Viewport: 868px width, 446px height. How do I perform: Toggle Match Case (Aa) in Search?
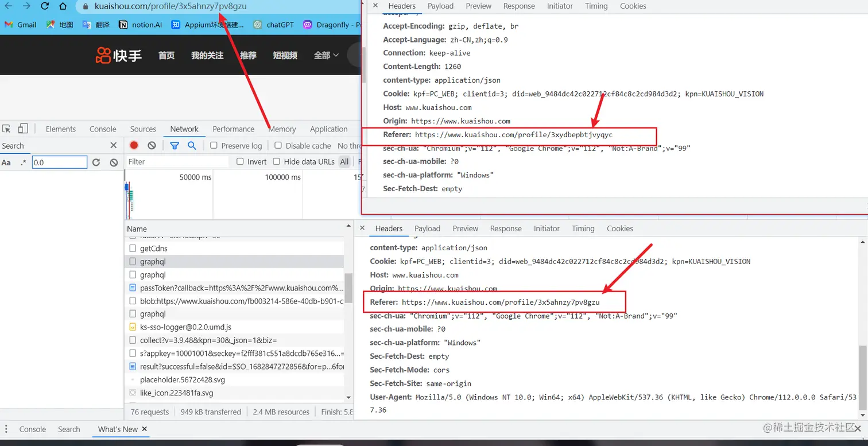coord(6,162)
